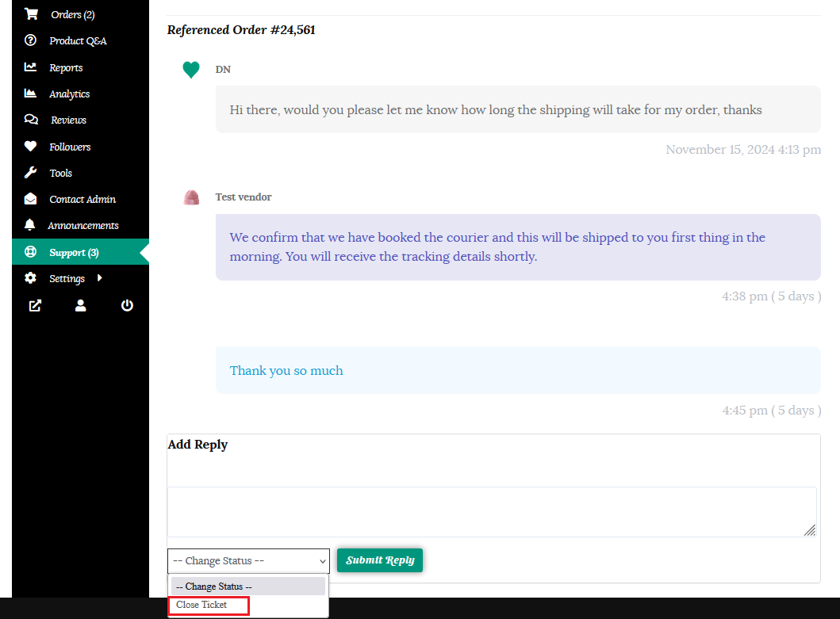This screenshot has height=619, width=840.
Task: Go to Analytics in sidebar
Action: [x=69, y=94]
